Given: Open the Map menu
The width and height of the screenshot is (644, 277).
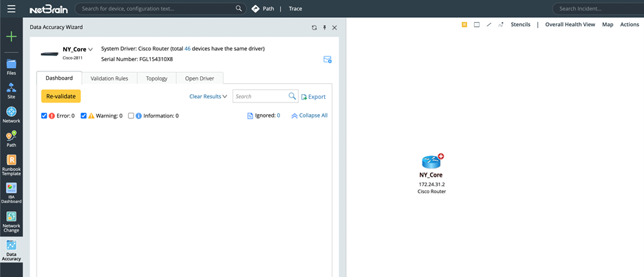Looking at the screenshot, I should pos(608,25).
